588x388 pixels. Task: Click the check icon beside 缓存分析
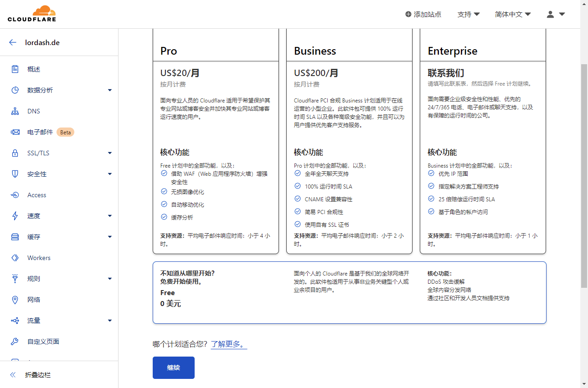point(164,217)
